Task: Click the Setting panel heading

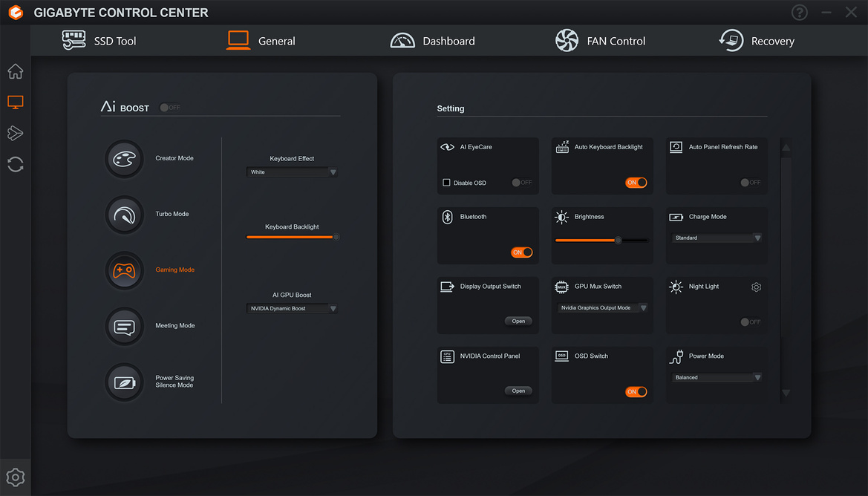Action: click(451, 108)
